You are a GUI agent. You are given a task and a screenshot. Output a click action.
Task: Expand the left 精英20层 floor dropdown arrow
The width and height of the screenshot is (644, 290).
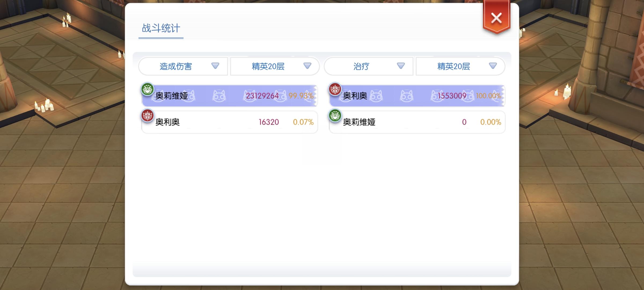[x=307, y=66]
